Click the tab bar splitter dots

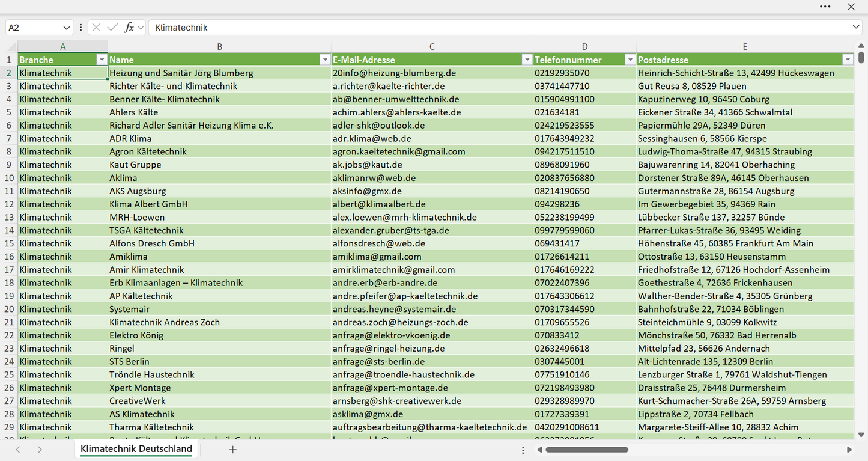(523, 450)
